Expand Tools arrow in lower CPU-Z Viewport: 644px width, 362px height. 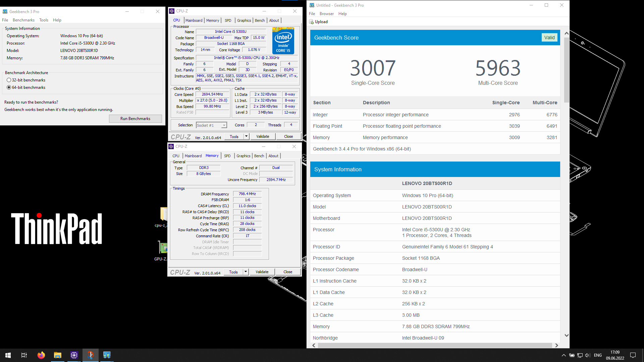[x=246, y=272]
